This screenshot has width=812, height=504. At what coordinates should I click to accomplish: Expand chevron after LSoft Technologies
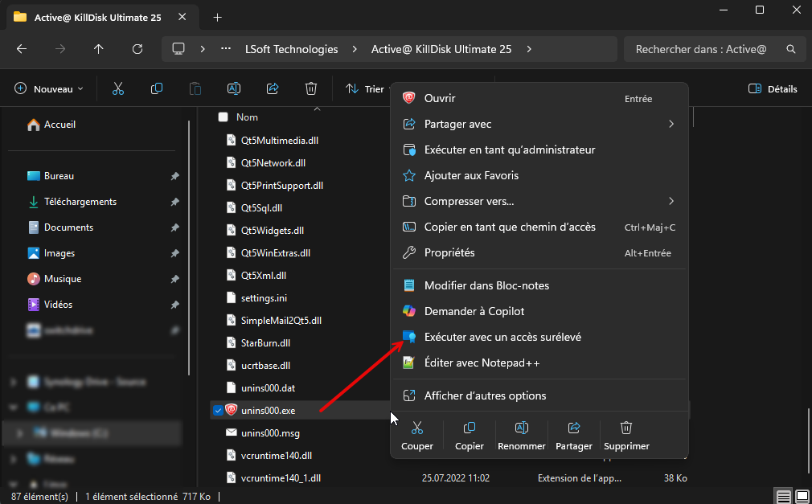[x=355, y=49]
